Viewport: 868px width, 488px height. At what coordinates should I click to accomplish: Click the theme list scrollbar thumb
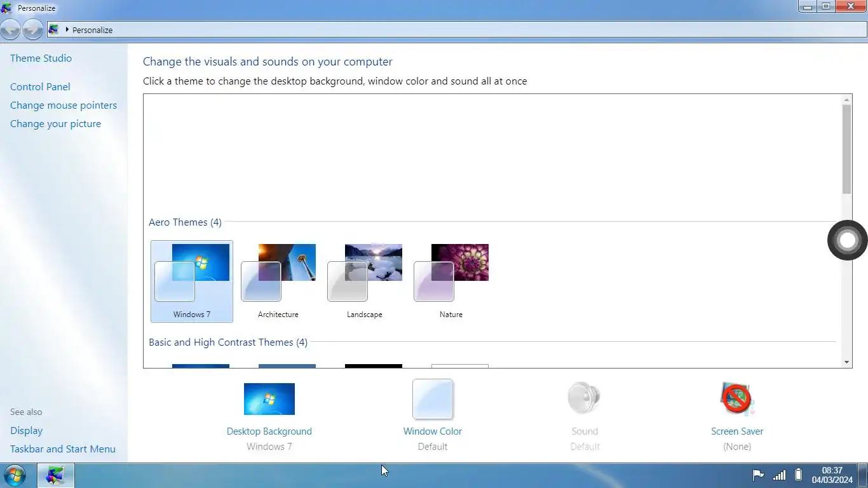(x=846, y=149)
